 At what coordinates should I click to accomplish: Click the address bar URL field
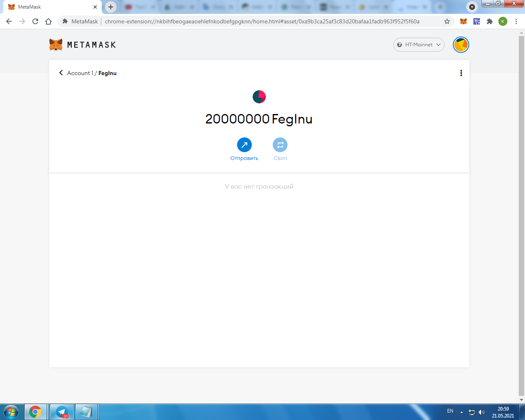pyautogui.click(x=262, y=21)
